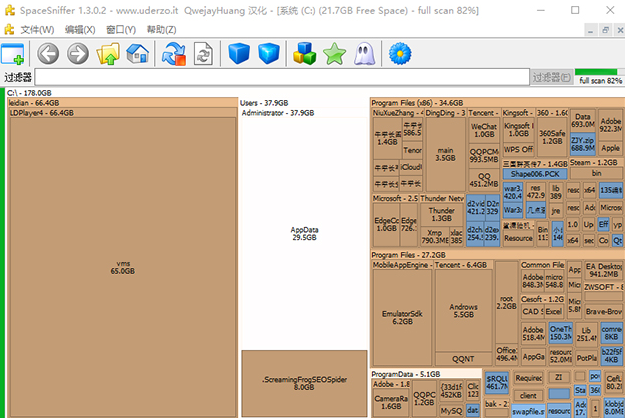This screenshot has height=418, width=625.
Task: Click the first blue cube detail icon
Action: click(237, 53)
